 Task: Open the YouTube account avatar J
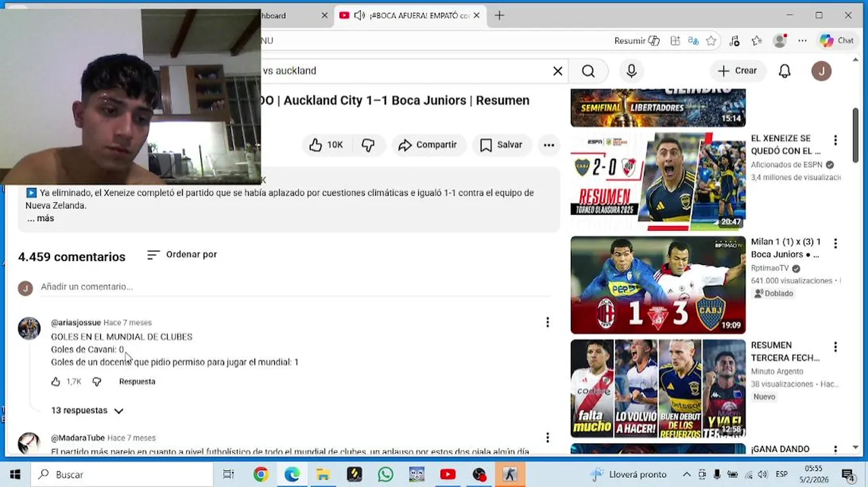click(x=821, y=71)
